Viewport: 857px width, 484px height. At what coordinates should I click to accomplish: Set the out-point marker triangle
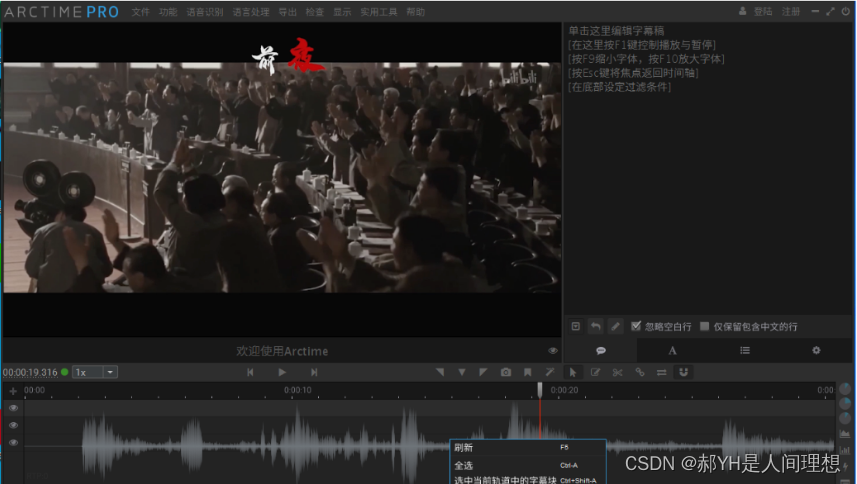pos(483,372)
